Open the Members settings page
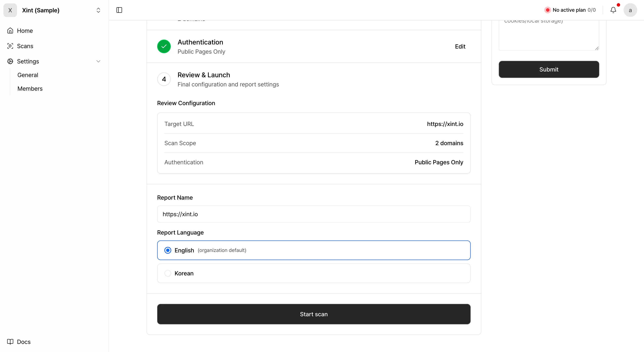Image resolution: width=644 pixels, height=352 pixels. 30,89
